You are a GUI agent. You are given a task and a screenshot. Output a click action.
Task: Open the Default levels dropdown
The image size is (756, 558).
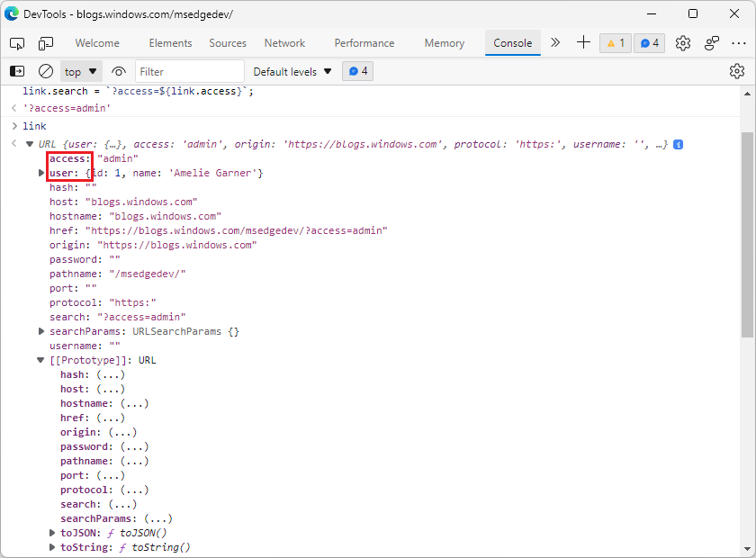point(292,72)
